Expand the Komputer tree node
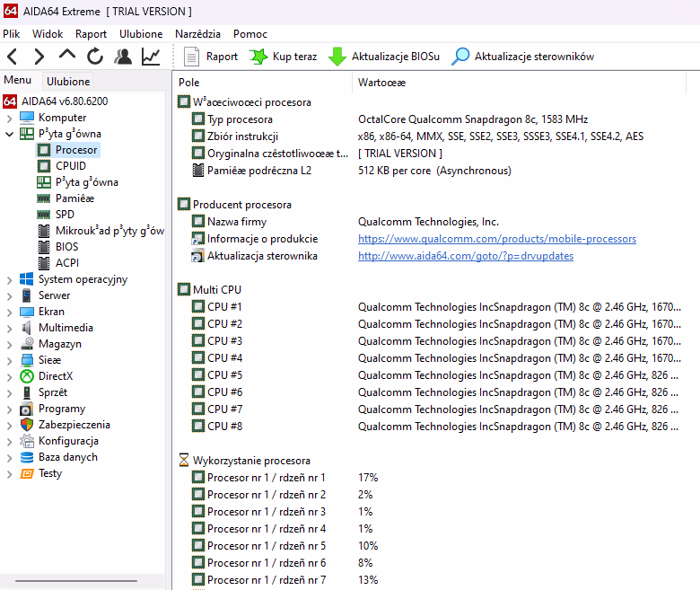This screenshot has height=590, width=700. tap(9, 118)
